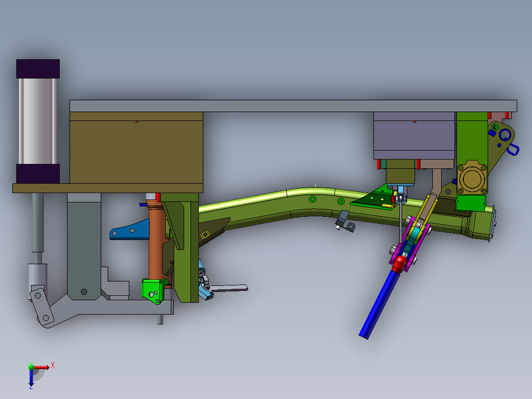Click the red X axis arrow of the triad
This screenshot has height=399, width=532.
pos(41,367)
